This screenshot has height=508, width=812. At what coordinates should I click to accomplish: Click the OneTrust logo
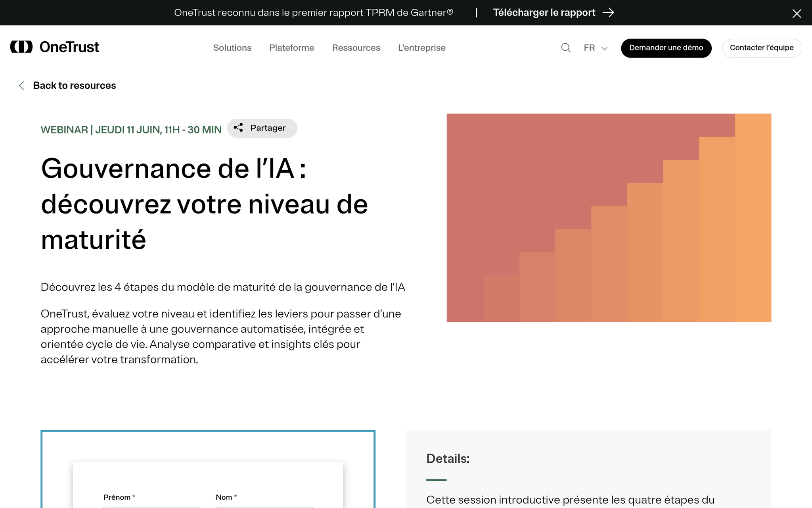tap(54, 47)
